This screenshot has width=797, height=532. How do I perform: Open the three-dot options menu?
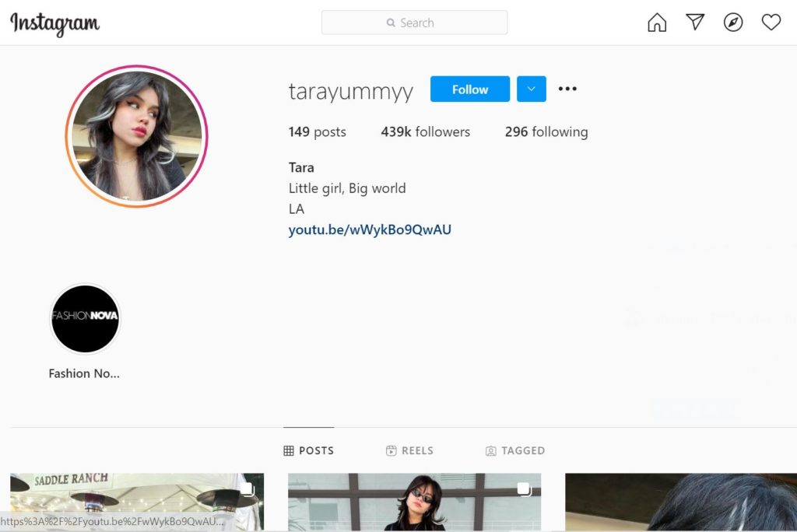pyautogui.click(x=567, y=89)
